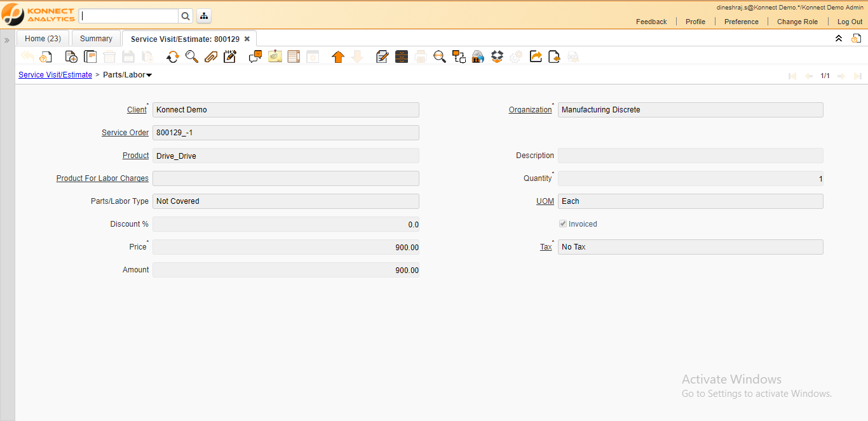Click the Parts/Labor Type field Not Covered
The image size is (868, 421).
coord(286,201)
